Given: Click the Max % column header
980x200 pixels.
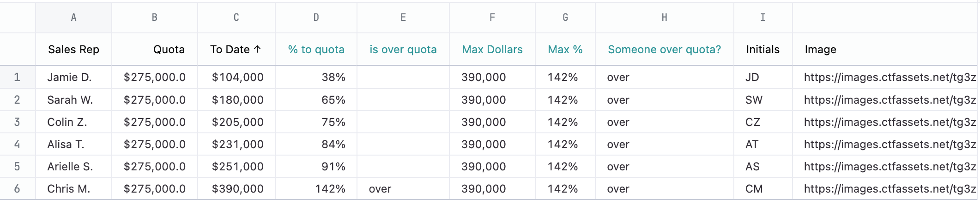Looking at the screenshot, I should [565, 50].
